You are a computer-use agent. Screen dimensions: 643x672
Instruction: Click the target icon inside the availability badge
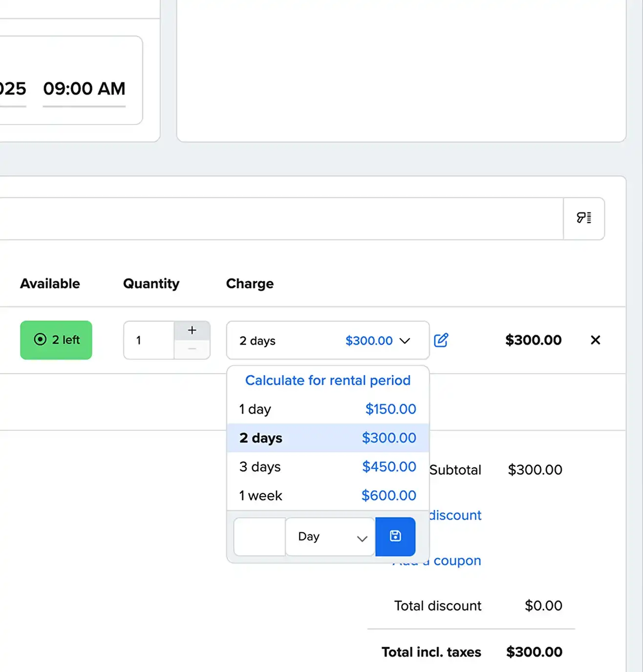[41, 340]
